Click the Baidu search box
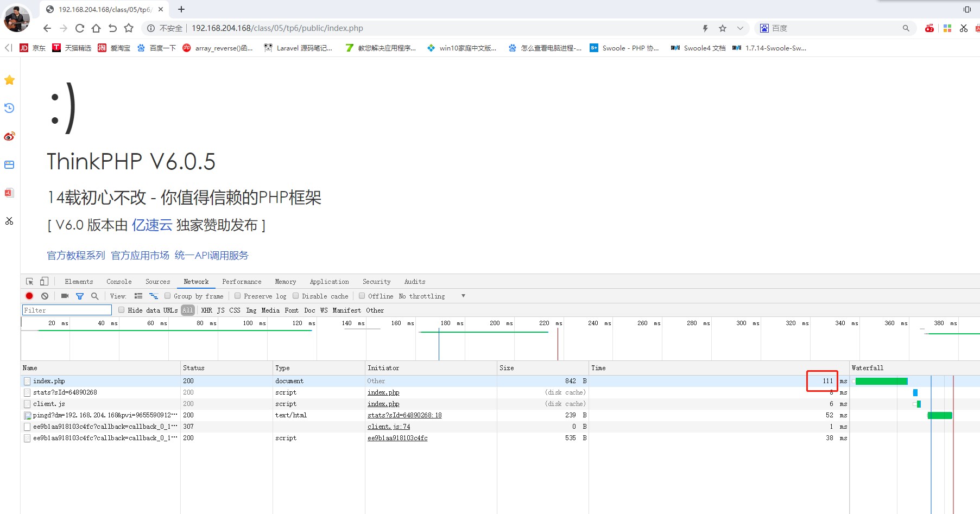The height and width of the screenshot is (514, 980). pos(834,28)
